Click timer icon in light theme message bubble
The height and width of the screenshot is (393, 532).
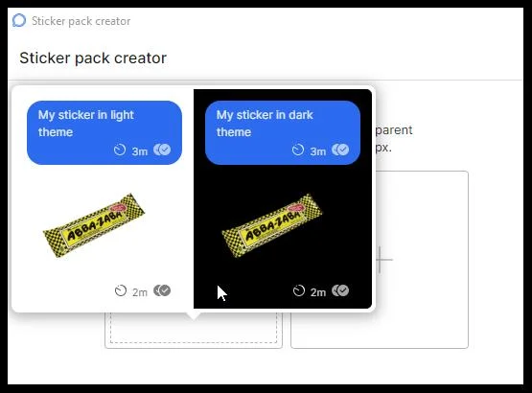pos(120,150)
